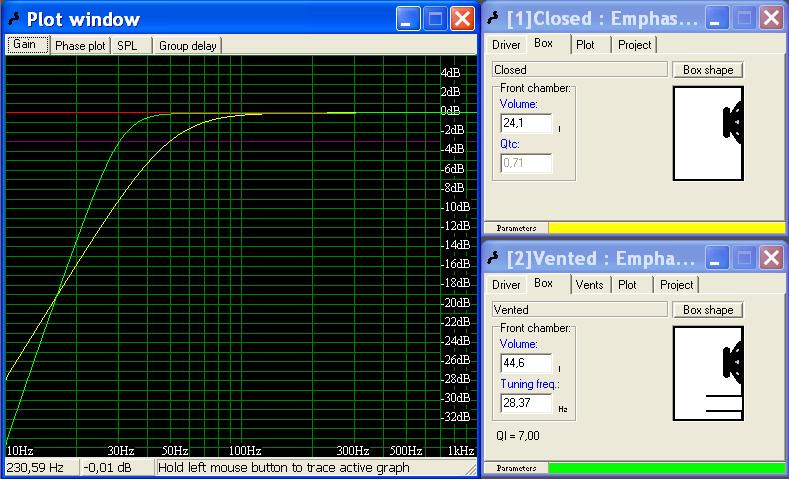Click the vented box speaker diagram

[708, 373]
